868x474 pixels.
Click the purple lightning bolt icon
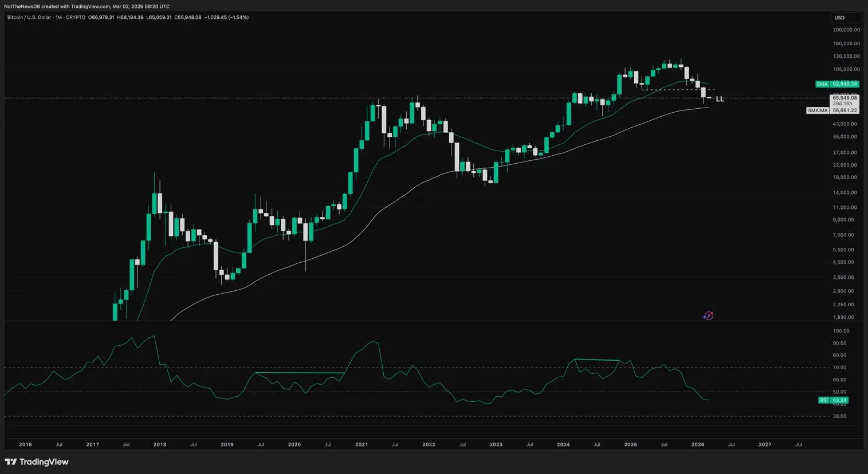pyautogui.click(x=709, y=315)
